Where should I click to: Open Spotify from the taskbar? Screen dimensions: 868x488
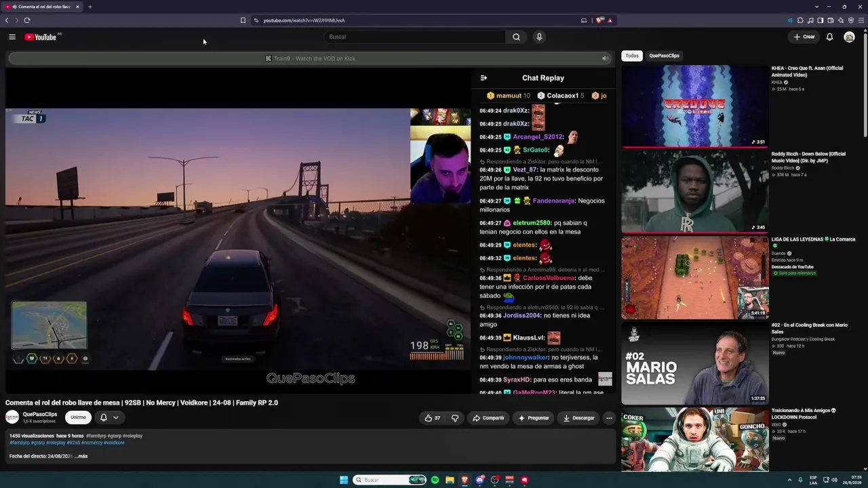[435, 480]
